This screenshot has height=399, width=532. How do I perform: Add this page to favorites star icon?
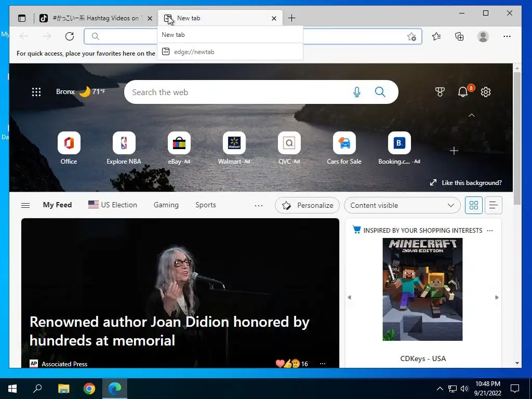tap(411, 37)
